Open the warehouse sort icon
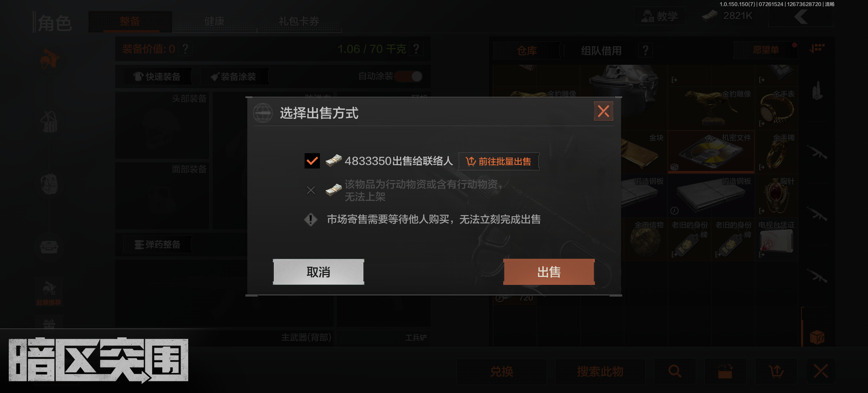Image resolution: width=868 pixels, height=393 pixels. [817, 48]
